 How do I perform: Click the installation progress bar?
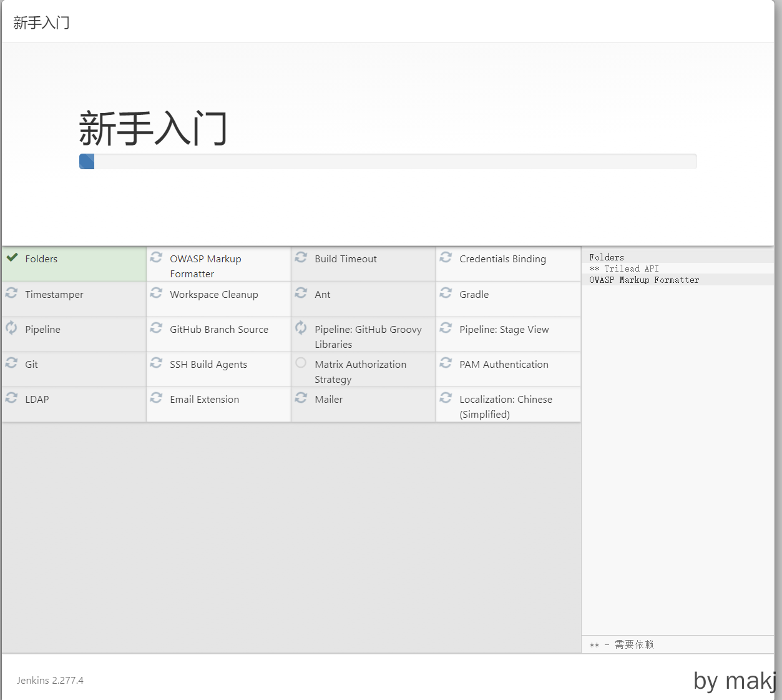(x=388, y=162)
